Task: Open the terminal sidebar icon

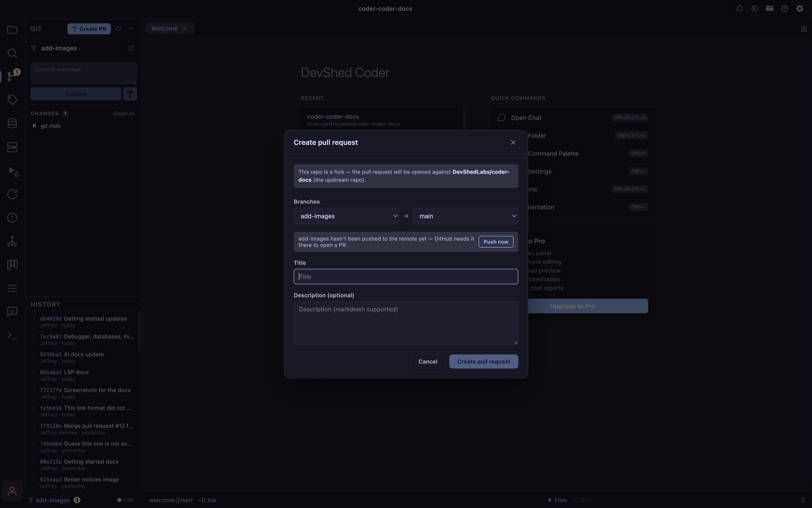Action: 12,335
